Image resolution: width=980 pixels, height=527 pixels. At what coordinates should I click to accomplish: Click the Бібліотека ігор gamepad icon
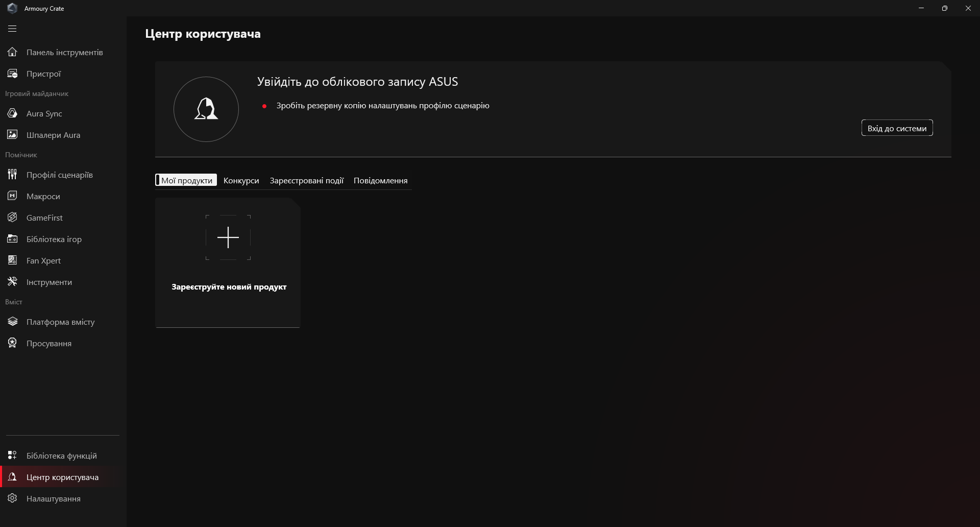(12, 239)
